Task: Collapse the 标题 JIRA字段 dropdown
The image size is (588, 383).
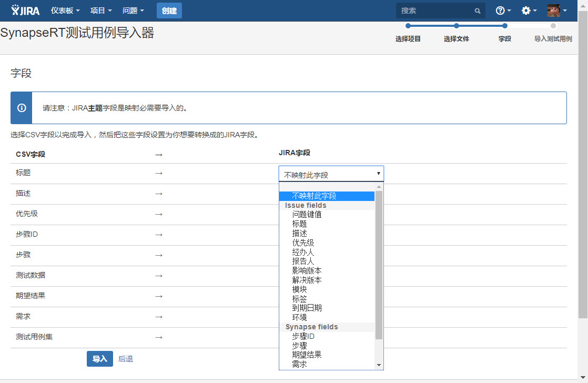Action: coord(331,174)
